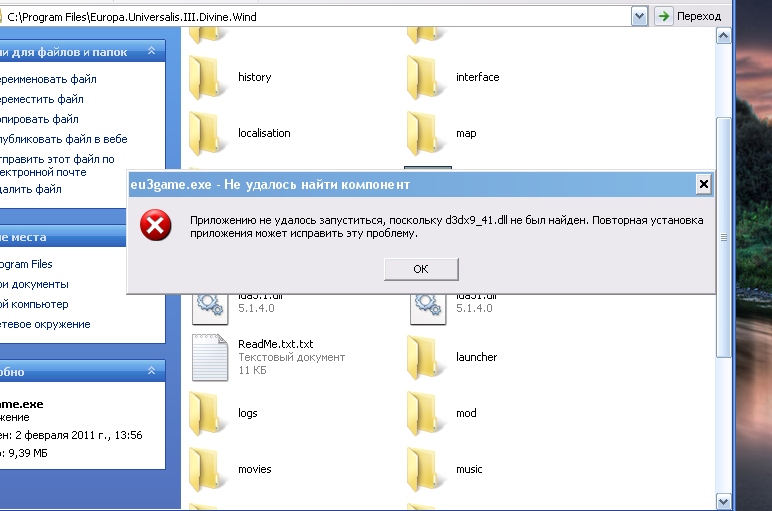
Task: Click the other places panel header
Action: 63,237
